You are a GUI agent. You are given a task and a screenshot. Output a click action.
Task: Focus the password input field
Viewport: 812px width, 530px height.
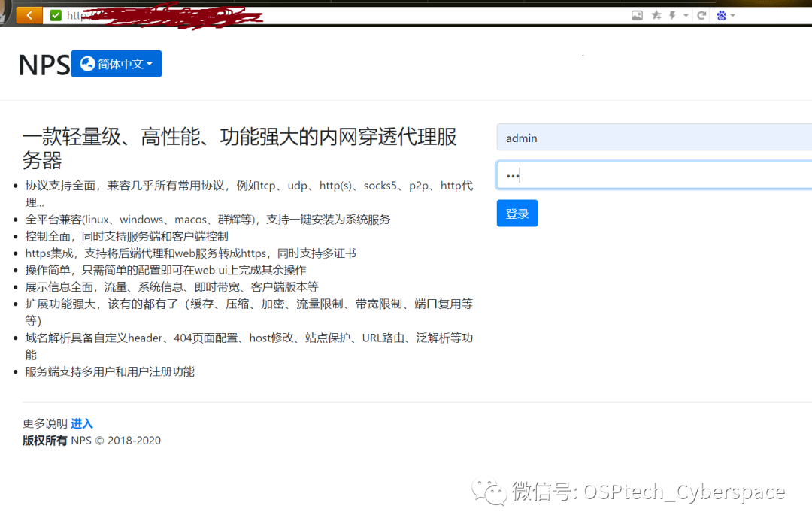[x=654, y=175]
